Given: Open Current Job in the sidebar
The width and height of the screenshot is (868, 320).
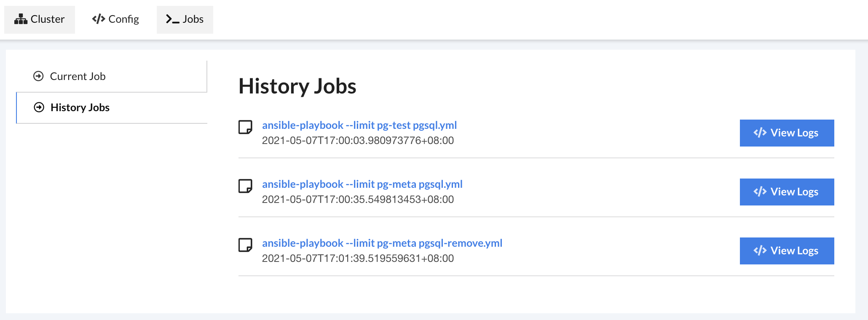Looking at the screenshot, I should [x=112, y=76].
